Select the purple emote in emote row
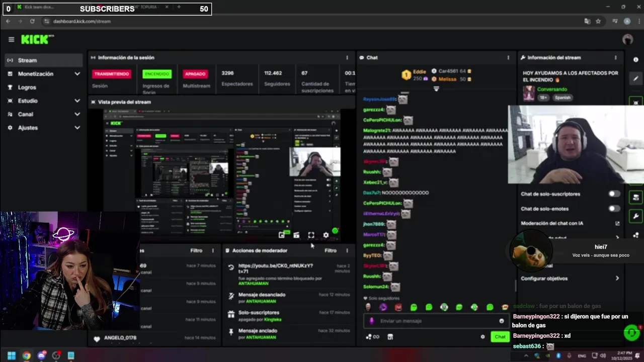 pos(383,307)
